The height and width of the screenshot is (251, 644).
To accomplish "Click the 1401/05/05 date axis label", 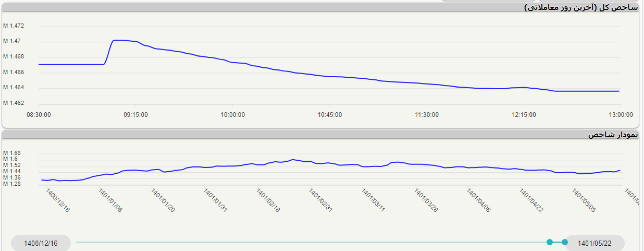I will coord(584,200).
